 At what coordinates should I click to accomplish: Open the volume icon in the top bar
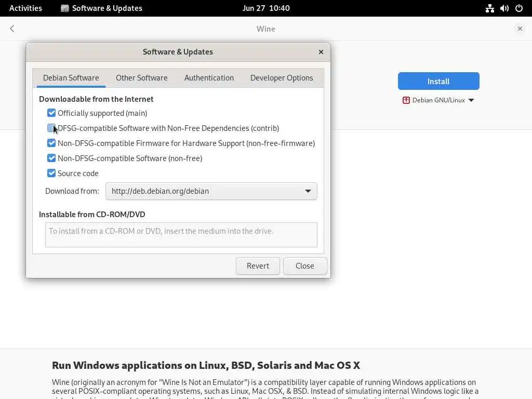tap(504, 8)
